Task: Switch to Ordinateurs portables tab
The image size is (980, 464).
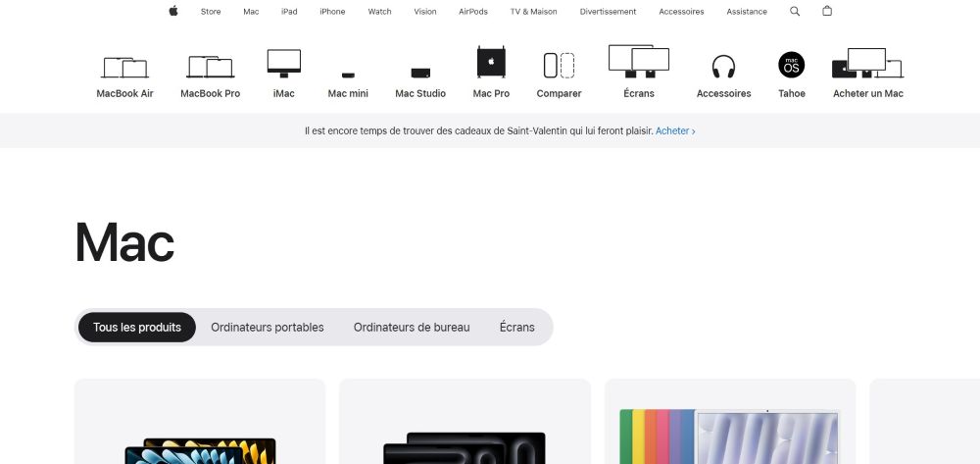Action: coord(268,327)
